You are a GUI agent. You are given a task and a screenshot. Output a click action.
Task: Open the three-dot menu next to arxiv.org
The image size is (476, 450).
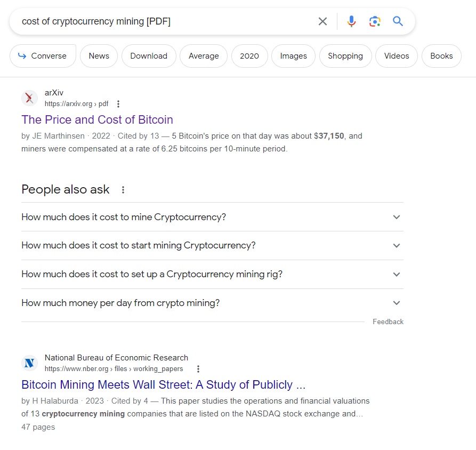(118, 103)
